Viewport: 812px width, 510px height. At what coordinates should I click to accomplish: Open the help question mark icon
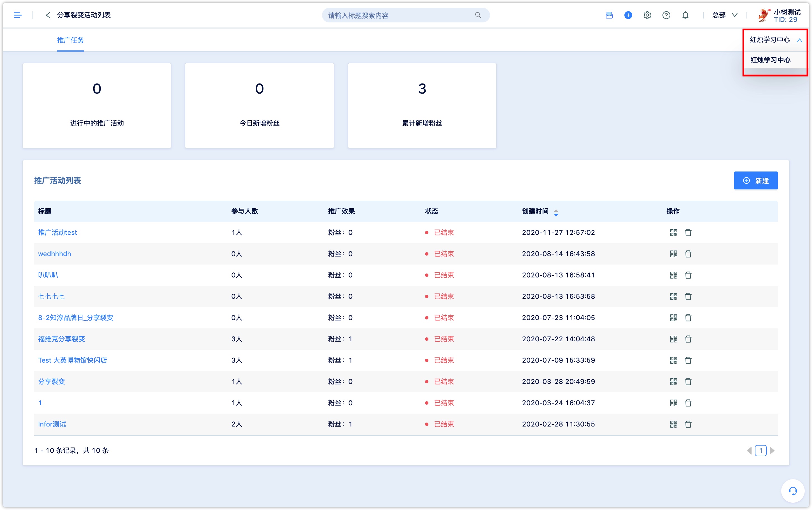tap(666, 15)
